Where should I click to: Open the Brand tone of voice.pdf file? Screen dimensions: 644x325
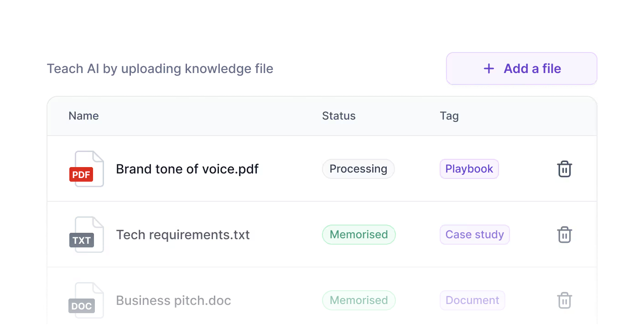click(187, 169)
